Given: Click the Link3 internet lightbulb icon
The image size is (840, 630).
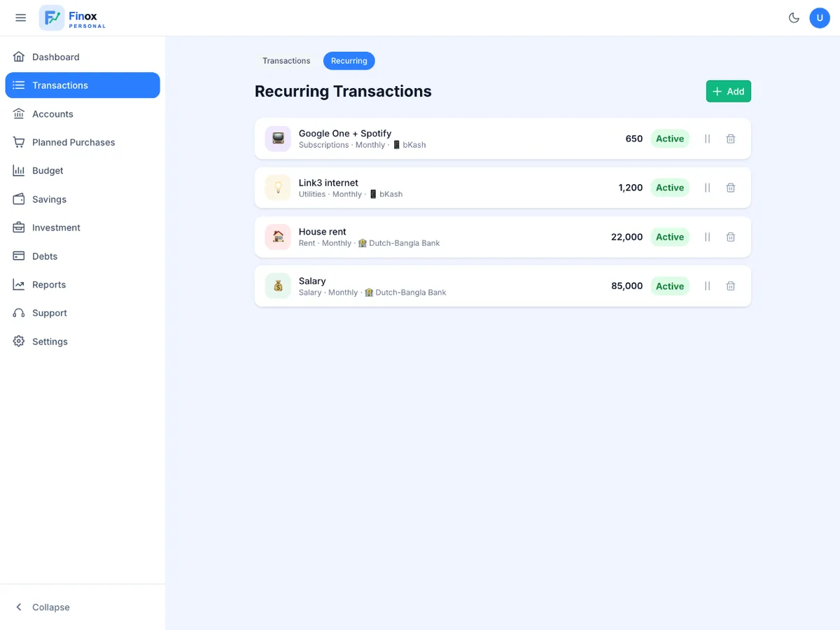Looking at the screenshot, I should 278,188.
